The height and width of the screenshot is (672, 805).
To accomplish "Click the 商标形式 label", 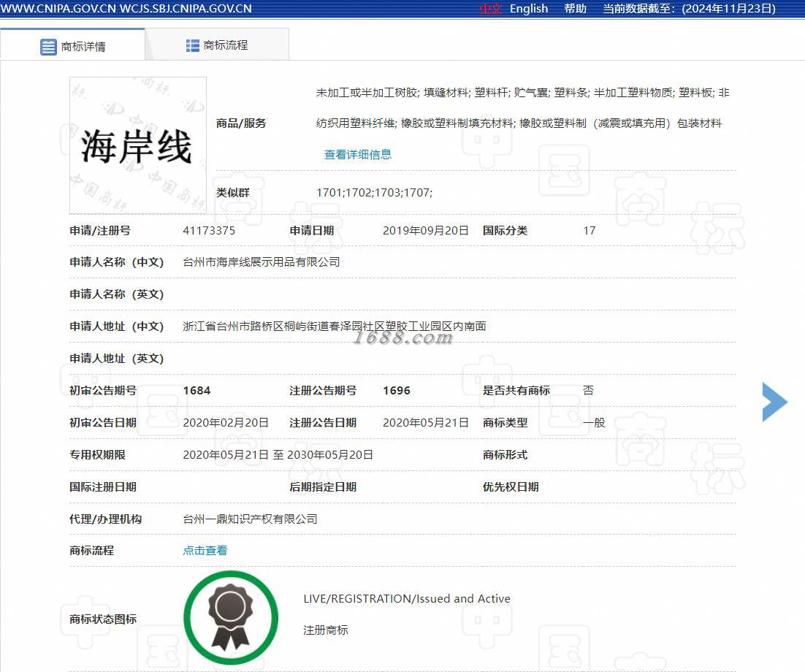I will point(505,455).
